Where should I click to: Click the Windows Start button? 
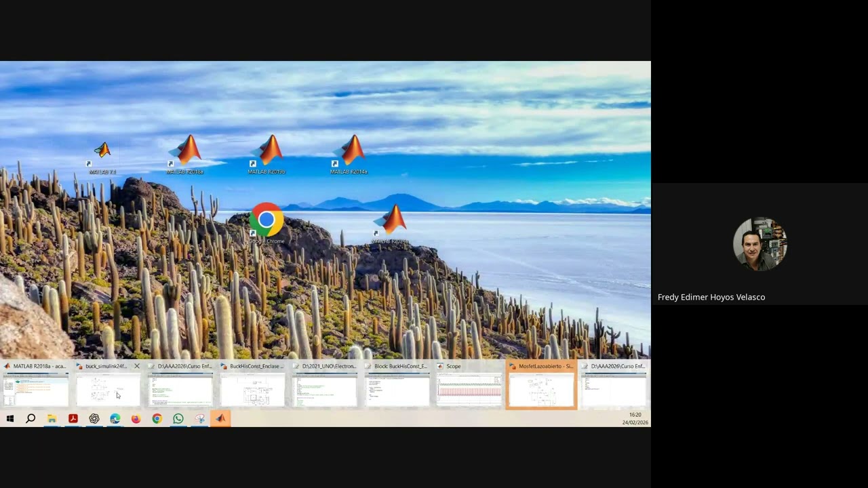10,419
